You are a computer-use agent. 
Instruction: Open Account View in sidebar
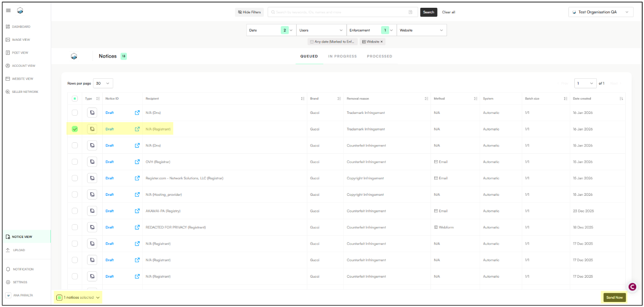(20, 66)
